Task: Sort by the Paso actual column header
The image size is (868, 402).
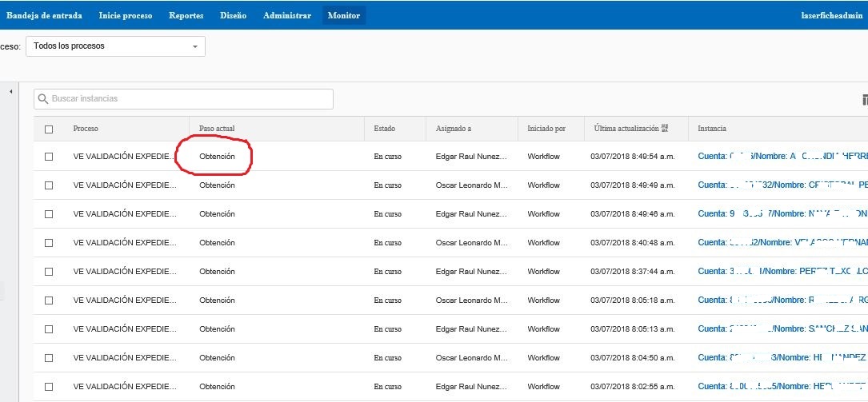Action: pos(217,129)
